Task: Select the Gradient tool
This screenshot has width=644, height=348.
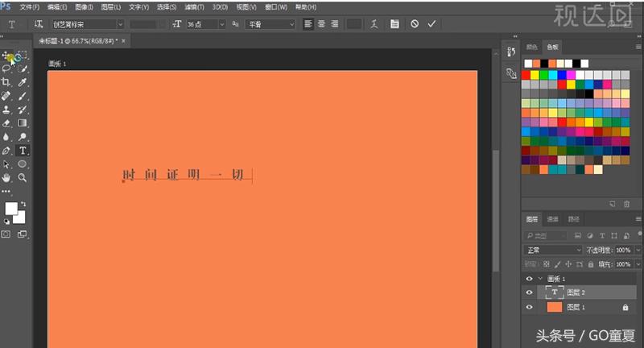Action: click(x=23, y=123)
